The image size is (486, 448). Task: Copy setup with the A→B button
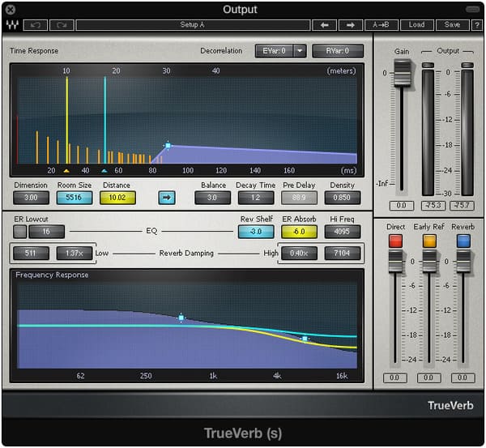(381, 25)
